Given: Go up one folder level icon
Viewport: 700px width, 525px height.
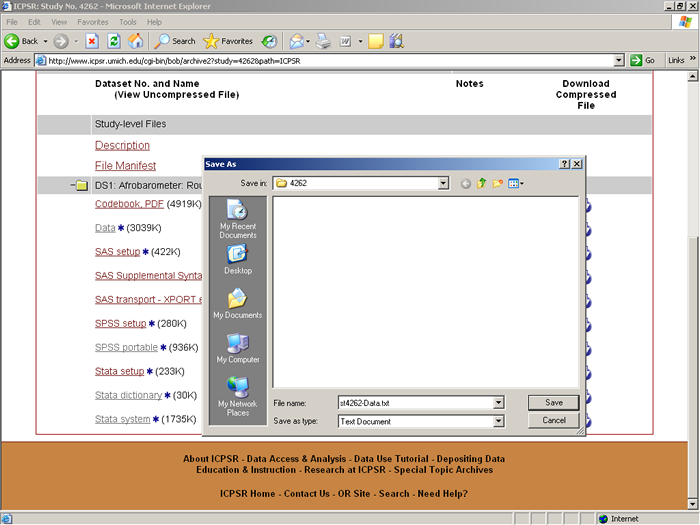Looking at the screenshot, I should [x=481, y=183].
